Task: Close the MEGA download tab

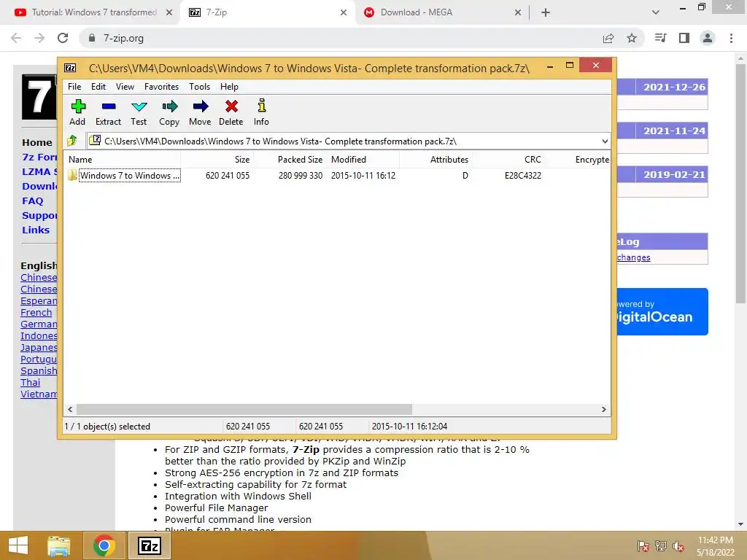Action: pos(518,12)
